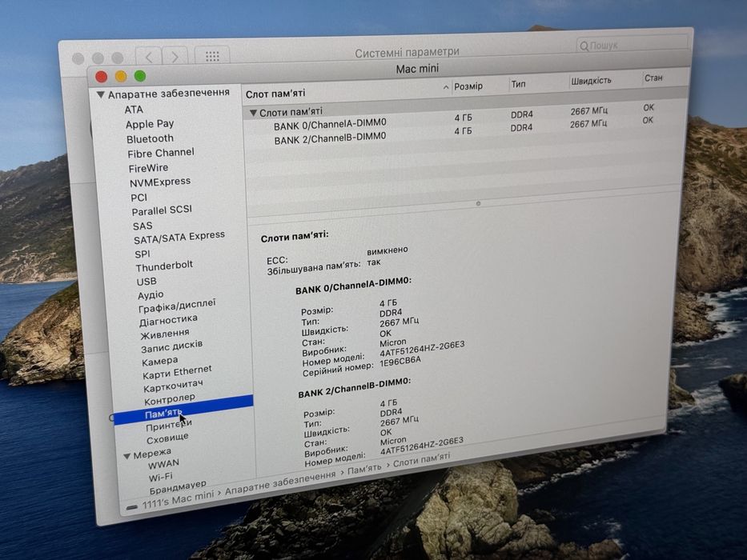Image resolution: width=747 pixels, height=560 pixels.
Task: Select Запис дисків entry
Action: pos(171,346)
